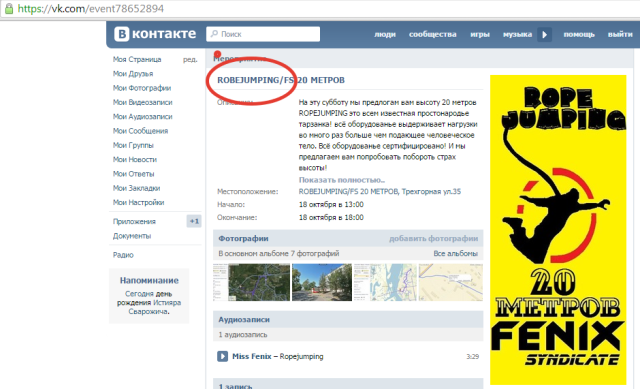This screenshot has height=389, width=640.
Task: Click the Аудиозаписи section header
Action: pos(244,320)
